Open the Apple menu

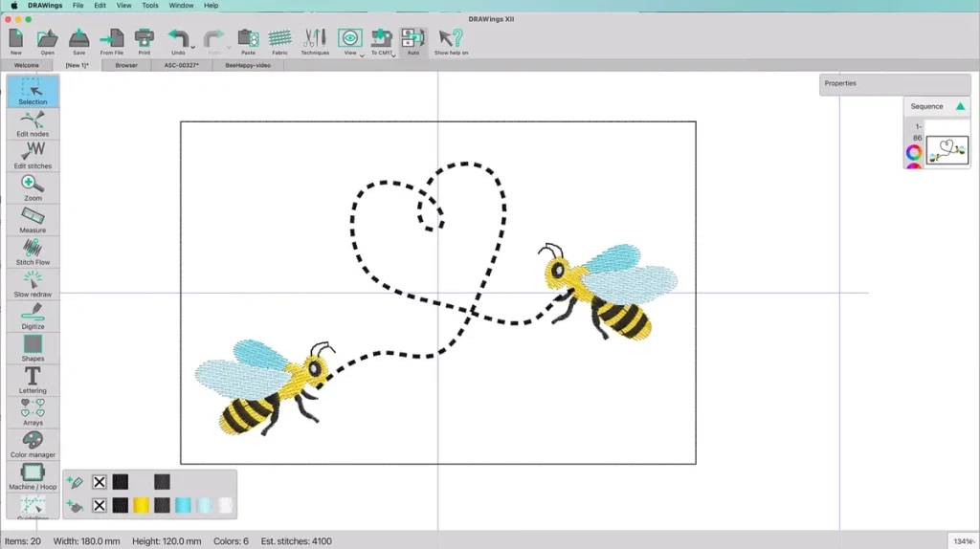[x=13, y=5]
